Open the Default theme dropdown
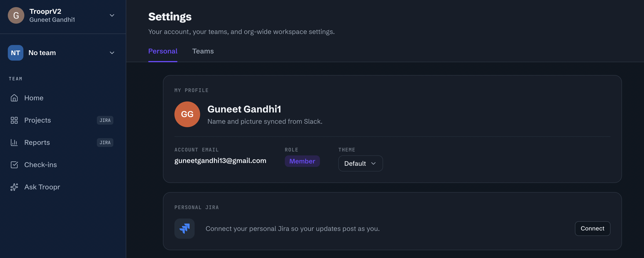The width and height of the screenshot is (644, 258). coord(361,163)
